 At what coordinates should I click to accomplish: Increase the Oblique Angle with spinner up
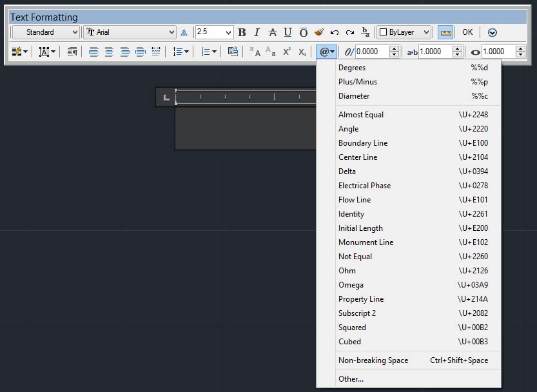pyautogui.click(x=394, y=49)
